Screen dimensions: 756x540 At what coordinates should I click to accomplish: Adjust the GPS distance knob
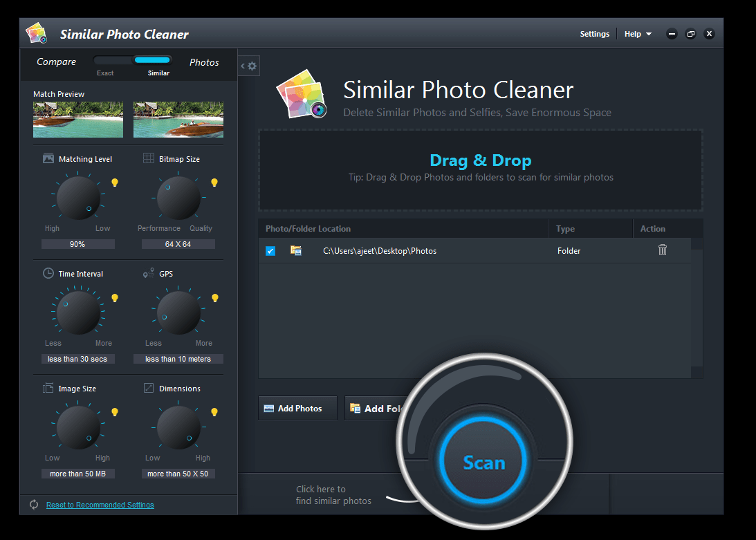178,313
